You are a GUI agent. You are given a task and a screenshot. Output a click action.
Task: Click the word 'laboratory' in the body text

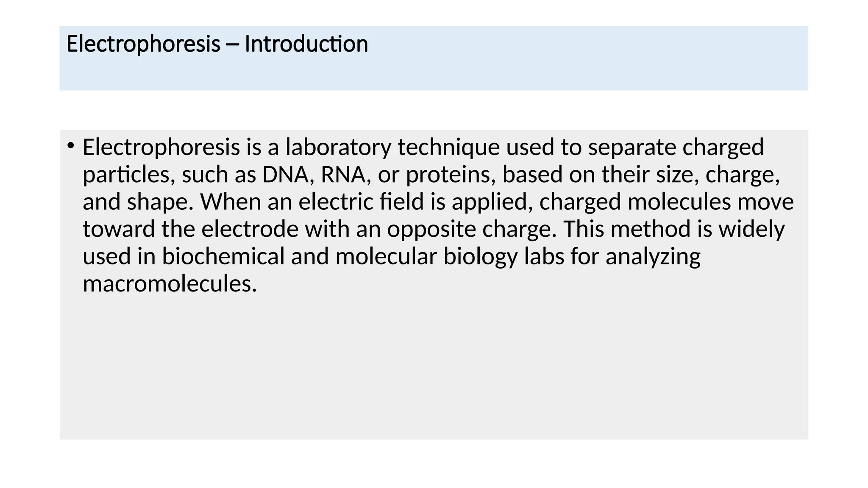click(x=338, y=147)
